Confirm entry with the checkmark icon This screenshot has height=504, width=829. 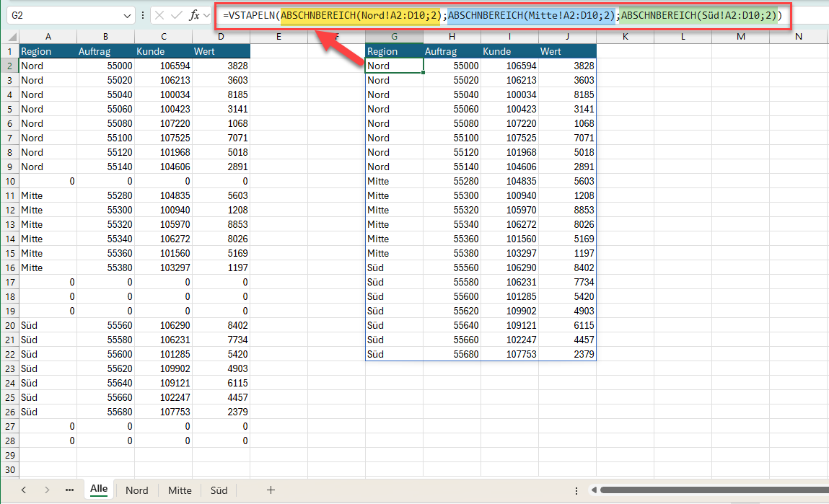click(x=177, y=15)
